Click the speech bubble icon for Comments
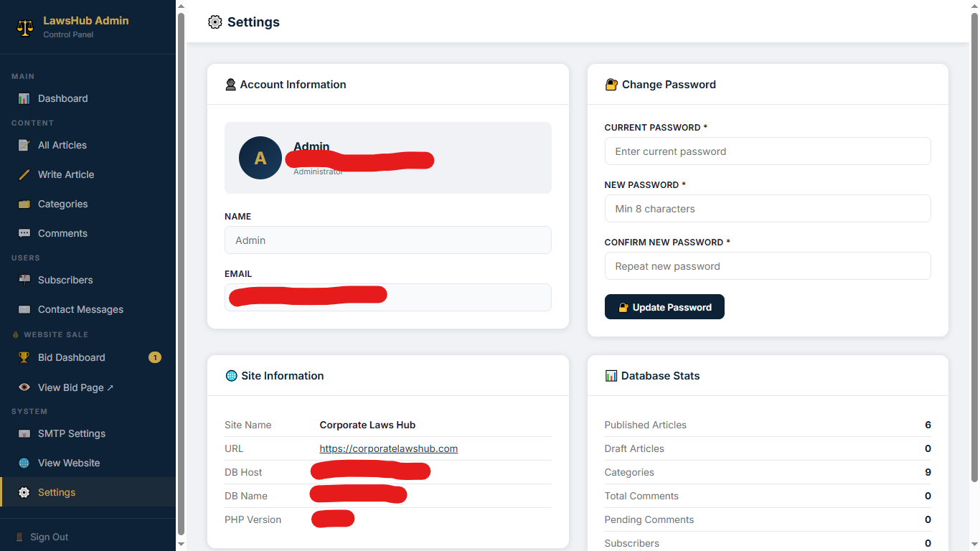Image resolution: width=980 pixels, height=551 pixels. tap(24, 233)
